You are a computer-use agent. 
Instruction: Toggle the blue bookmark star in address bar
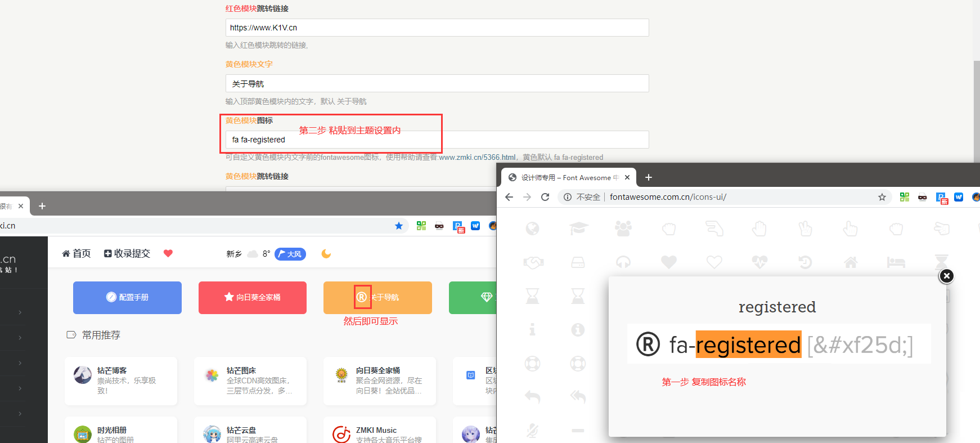pyautogui.click(x=399, y=226)
